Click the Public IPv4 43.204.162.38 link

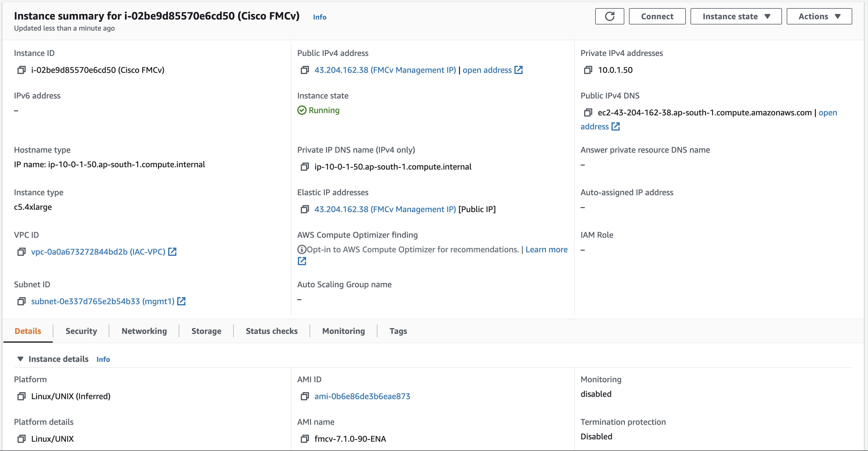pos(385,70)
